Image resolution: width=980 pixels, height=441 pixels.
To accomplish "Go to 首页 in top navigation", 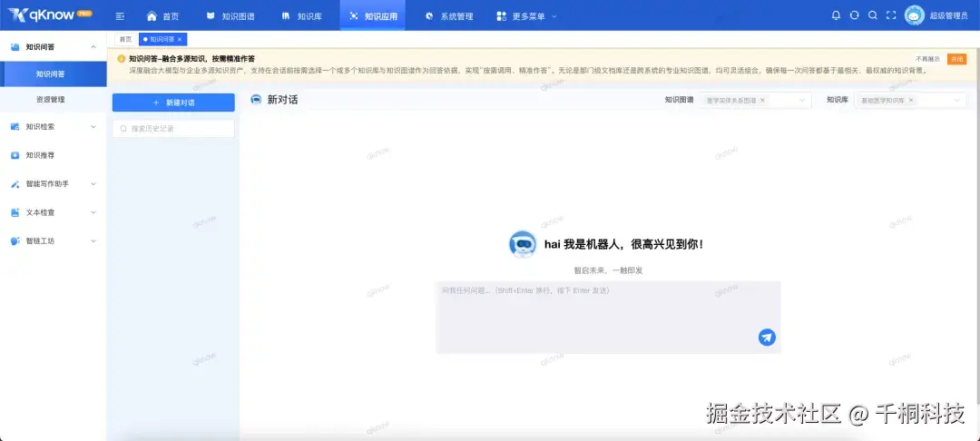I will [162, 16].
